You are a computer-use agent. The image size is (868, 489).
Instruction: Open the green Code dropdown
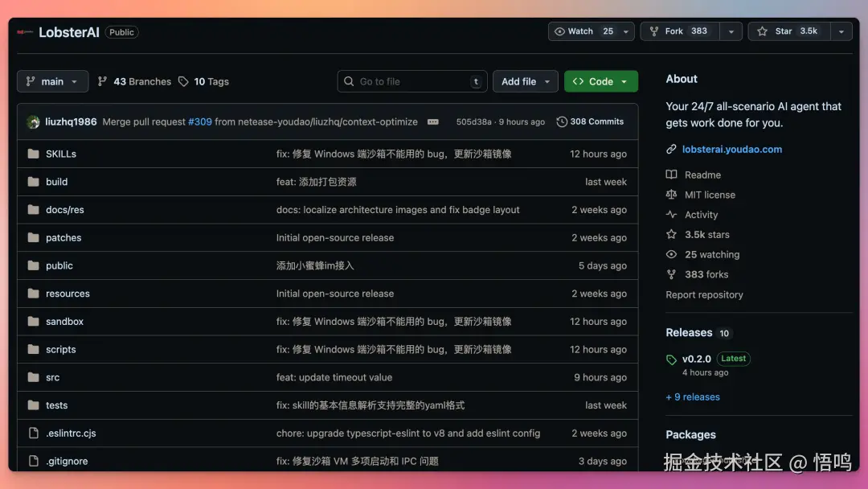(601, 81)
